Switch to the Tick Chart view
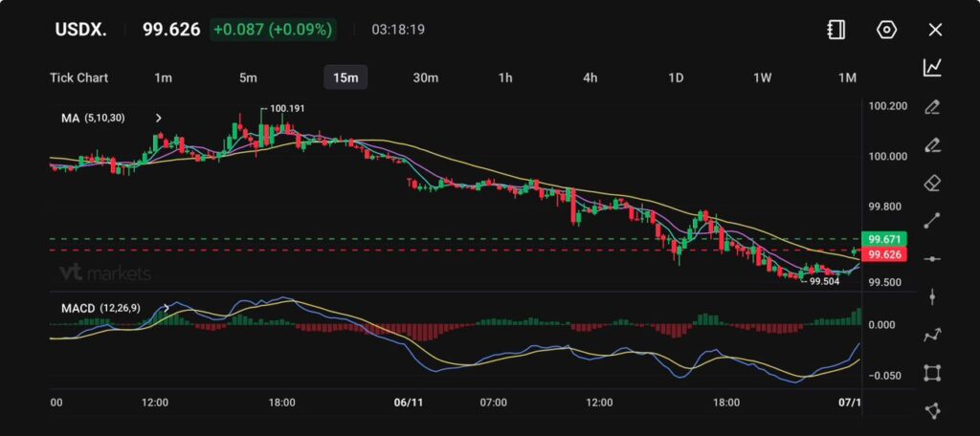Screen dimensions: 980x436 click(x=78, y=77)
